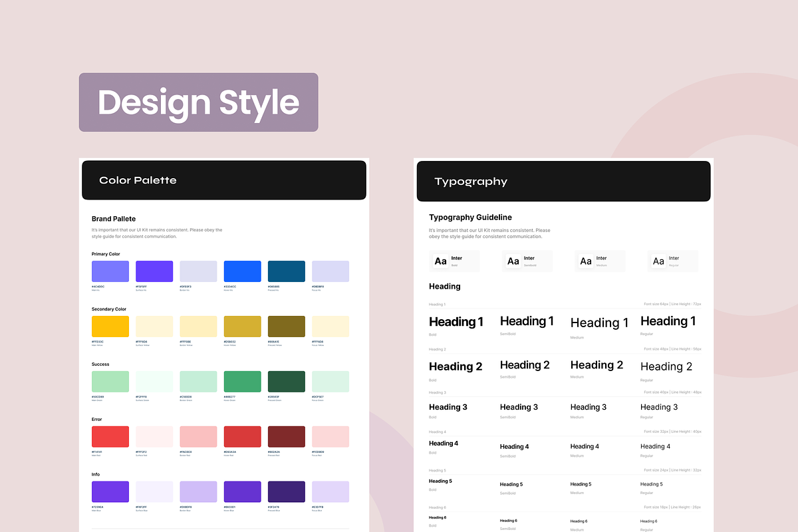Open the Inter Medium font card
The image size is (798, 532).
coord(600,261)
